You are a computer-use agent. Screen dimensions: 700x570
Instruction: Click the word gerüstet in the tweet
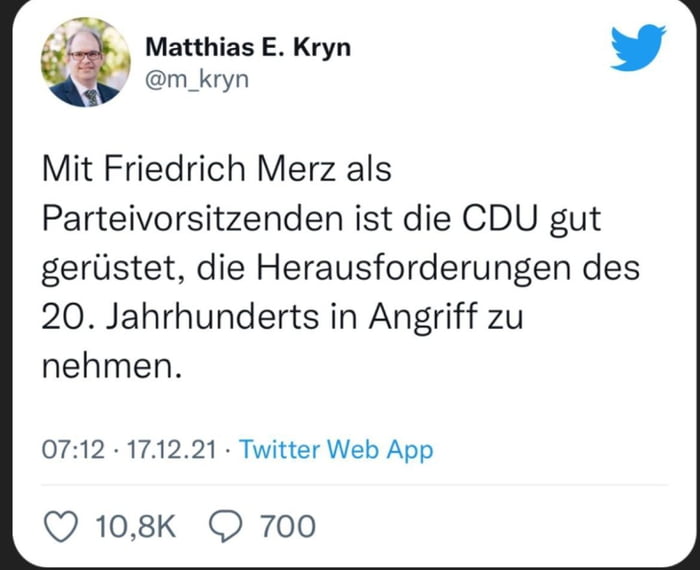coord(112,268)
